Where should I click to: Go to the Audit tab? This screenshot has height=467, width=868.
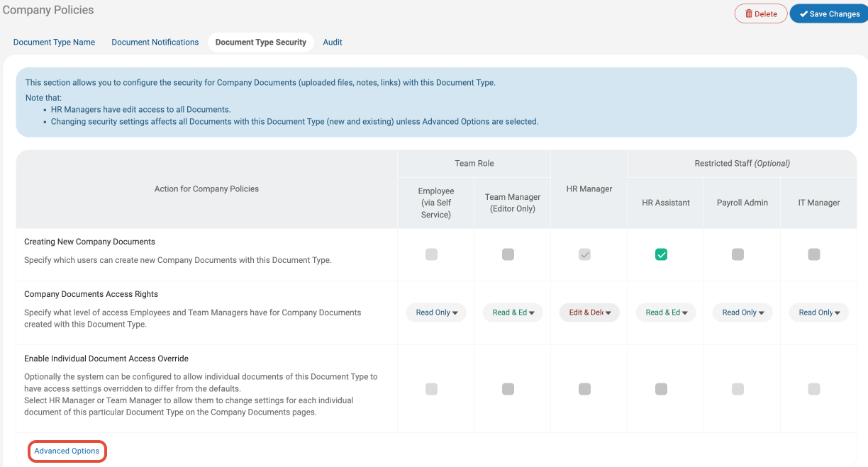(x=333, y=42)
